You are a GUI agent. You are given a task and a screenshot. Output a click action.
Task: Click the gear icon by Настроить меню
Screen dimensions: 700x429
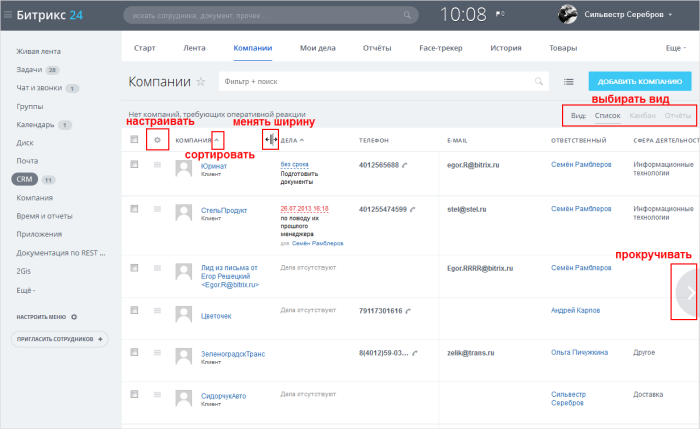coord(74,317)
